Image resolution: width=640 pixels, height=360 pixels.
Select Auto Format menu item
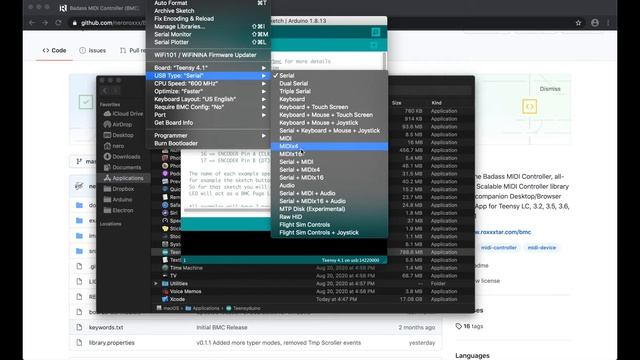[x=208, y=3]
